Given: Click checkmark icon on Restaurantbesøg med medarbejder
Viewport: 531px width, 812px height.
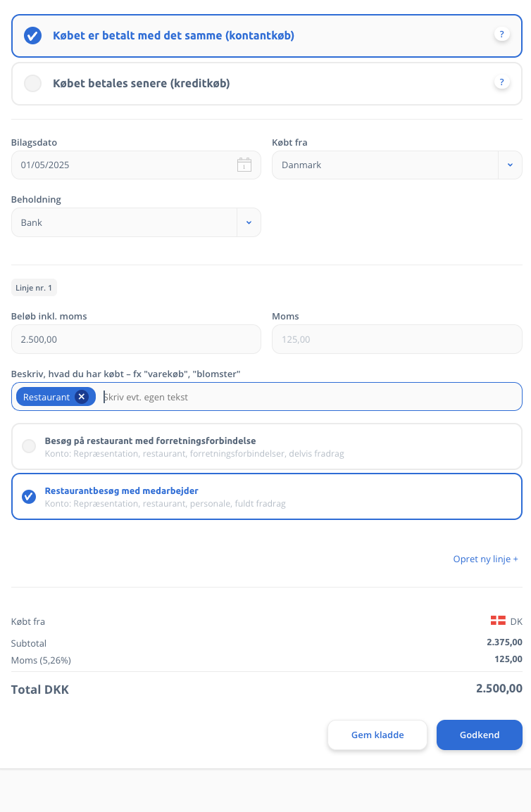Looking at the screenshot, I should 29,497.
